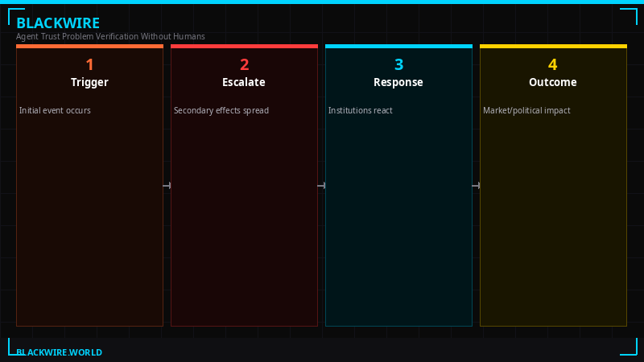This screenshot has width=644, height=362.
Task: Select the orange number 1 step marker
Action: (x=89, y=65)
